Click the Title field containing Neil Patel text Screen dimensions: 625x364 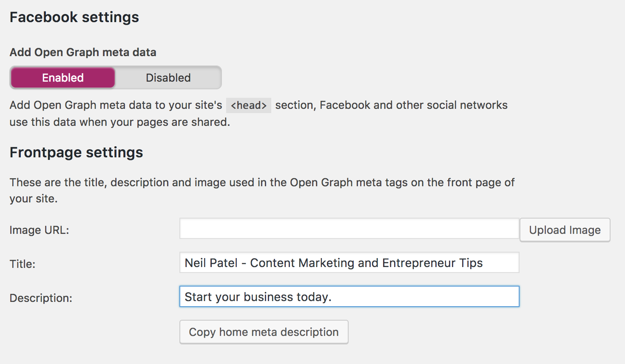tap(349, 262)
